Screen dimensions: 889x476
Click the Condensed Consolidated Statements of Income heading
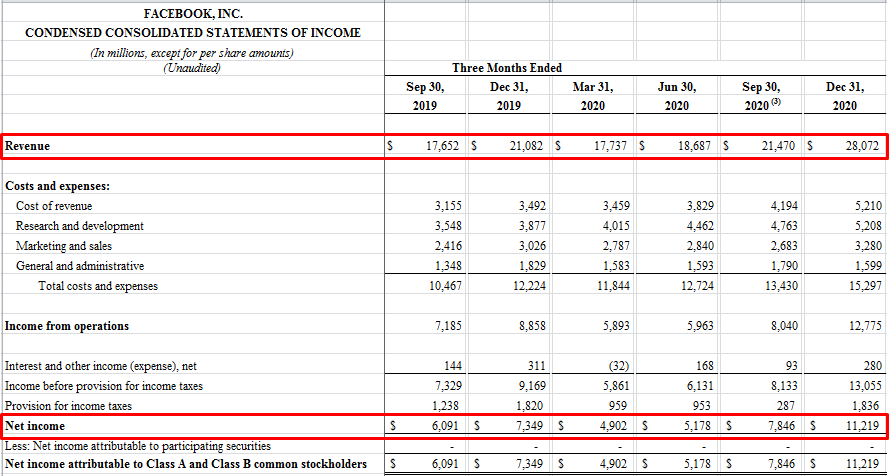pos(193,33)
